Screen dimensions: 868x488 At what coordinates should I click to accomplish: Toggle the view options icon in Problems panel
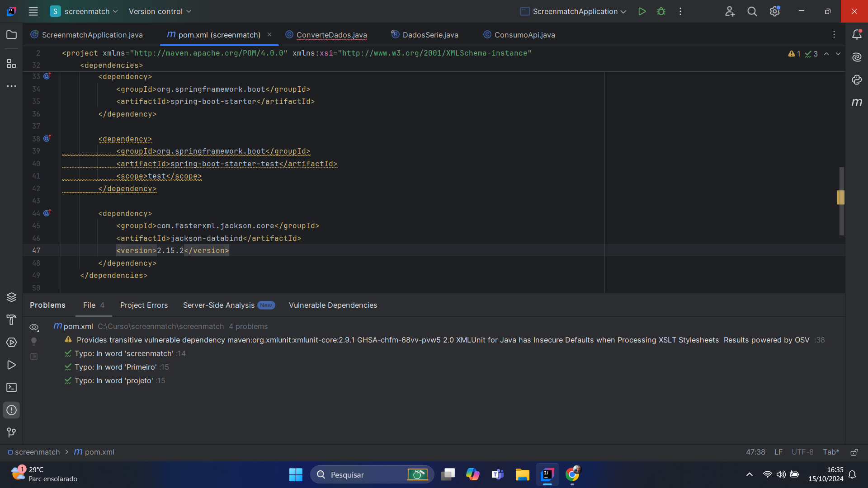click(34, 357)
